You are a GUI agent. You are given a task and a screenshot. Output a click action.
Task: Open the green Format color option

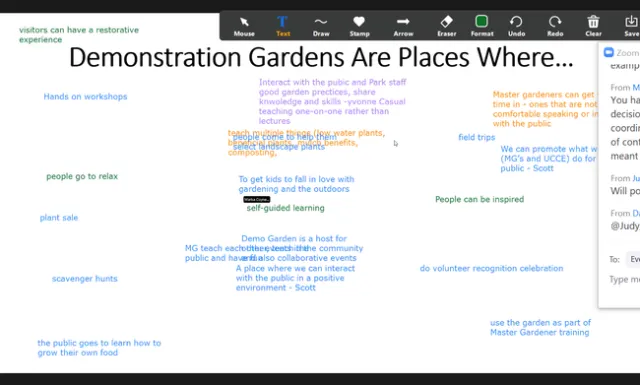pyautogui.click(x=482, y=27)
